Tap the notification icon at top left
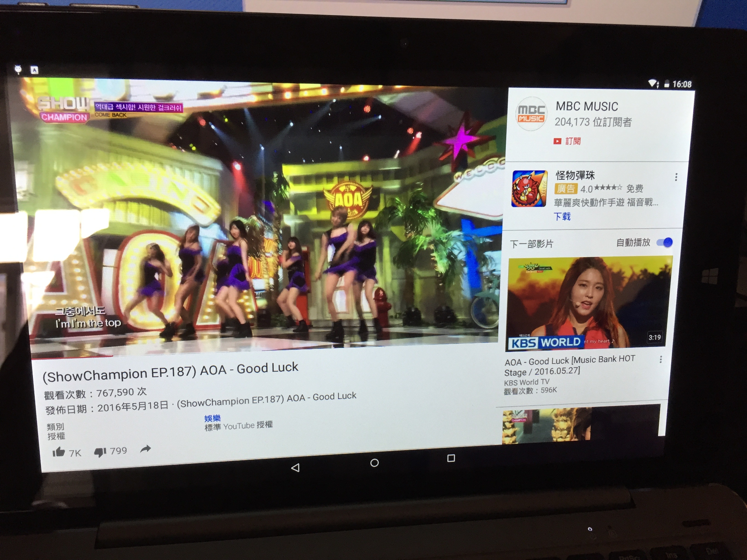Viewport: 747px width, 560px height. coord(18,69)
